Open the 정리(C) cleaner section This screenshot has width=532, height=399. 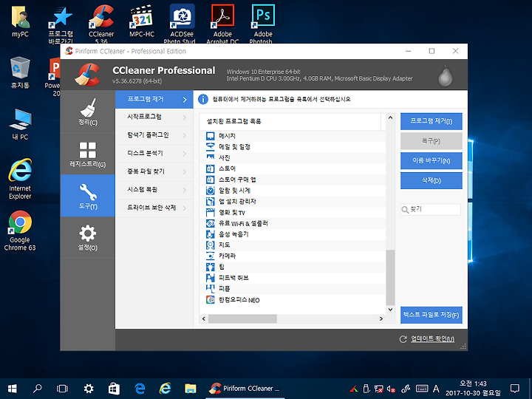[88, 112]
